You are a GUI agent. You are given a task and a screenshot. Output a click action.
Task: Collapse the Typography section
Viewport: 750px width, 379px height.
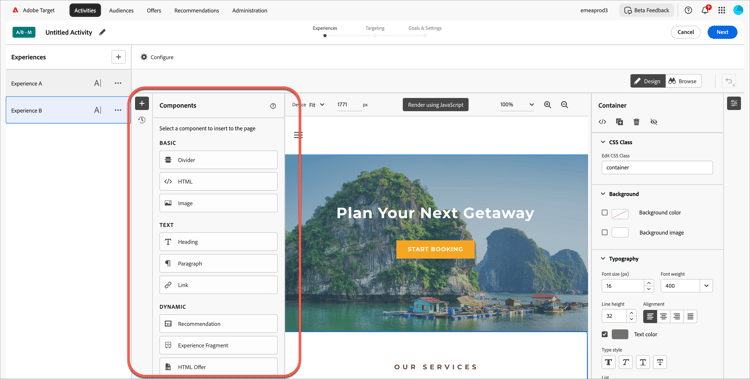[603, 258]
